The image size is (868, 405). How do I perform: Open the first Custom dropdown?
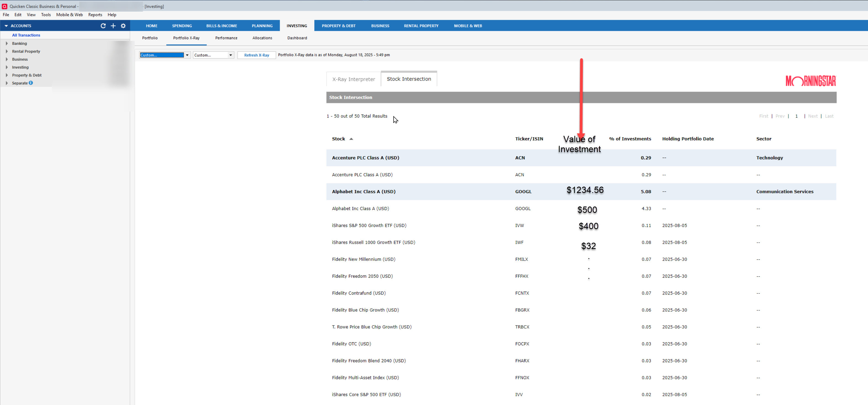pos(187,55)
